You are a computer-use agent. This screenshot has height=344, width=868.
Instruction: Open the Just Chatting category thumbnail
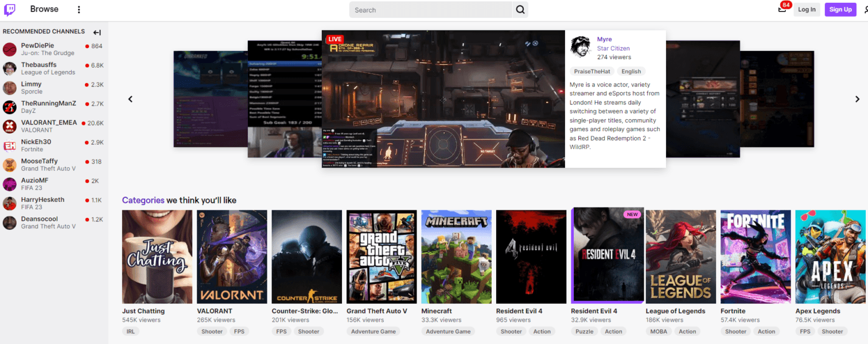[x=157, y=256]
